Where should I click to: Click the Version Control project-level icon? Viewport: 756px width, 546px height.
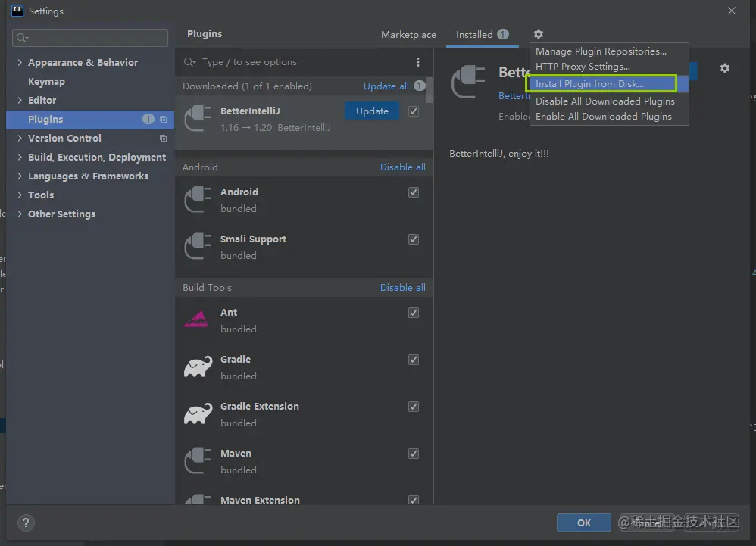click(x=163, y=139)
